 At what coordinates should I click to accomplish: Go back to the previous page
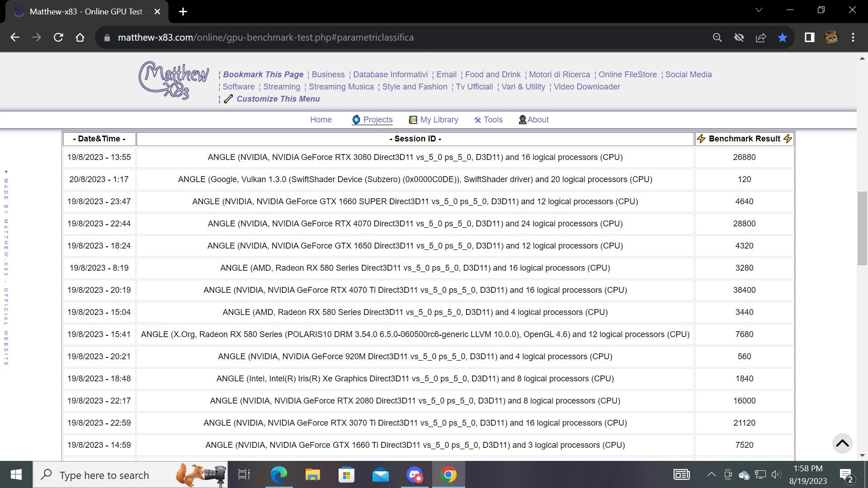15,38
